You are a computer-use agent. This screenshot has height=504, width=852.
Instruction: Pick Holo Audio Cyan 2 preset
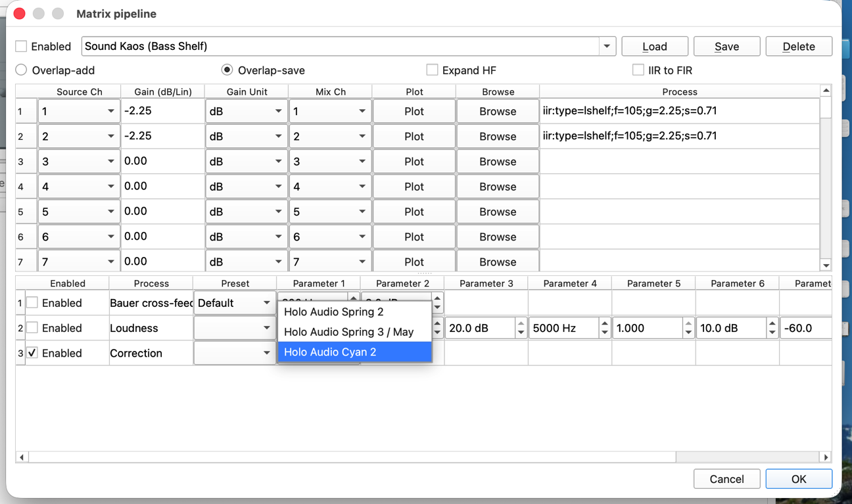coord(330,352)
